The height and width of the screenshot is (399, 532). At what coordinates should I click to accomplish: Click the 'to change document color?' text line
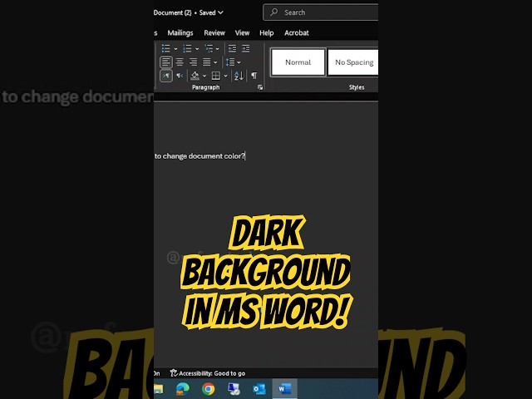199,156
